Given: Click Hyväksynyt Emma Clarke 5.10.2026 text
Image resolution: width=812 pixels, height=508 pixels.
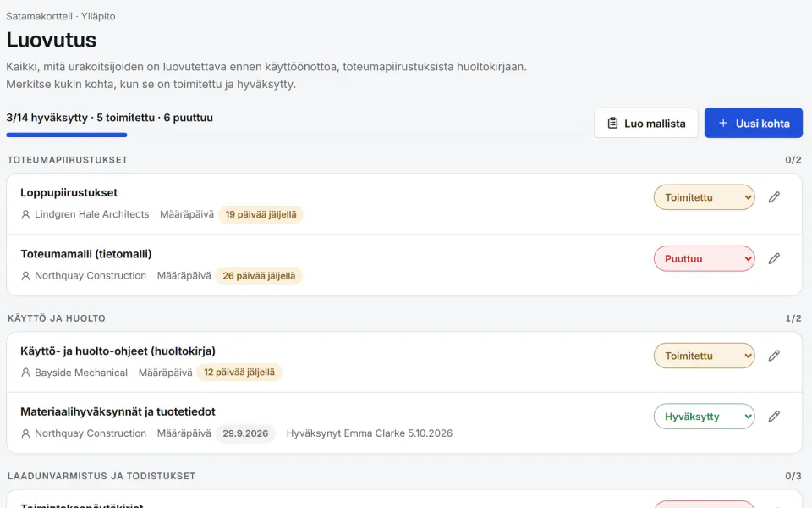Looking at the screenshot, I should click(370, 433).
